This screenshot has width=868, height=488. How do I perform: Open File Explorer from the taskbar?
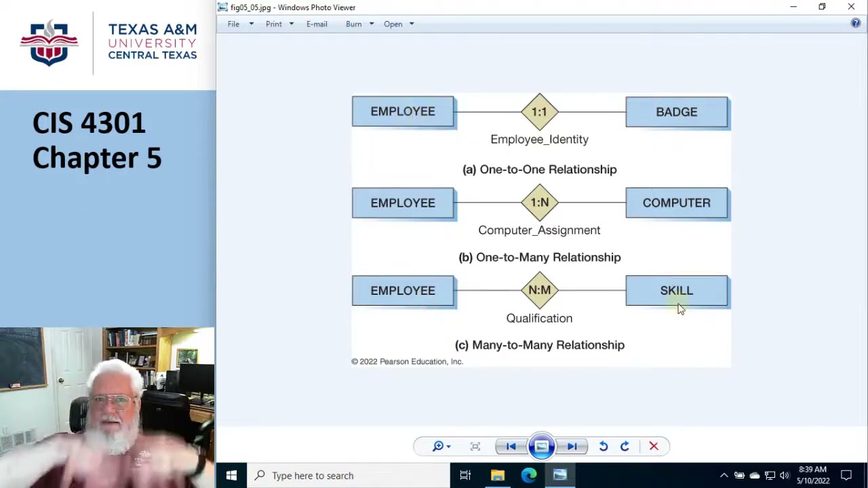coord(498,475)
